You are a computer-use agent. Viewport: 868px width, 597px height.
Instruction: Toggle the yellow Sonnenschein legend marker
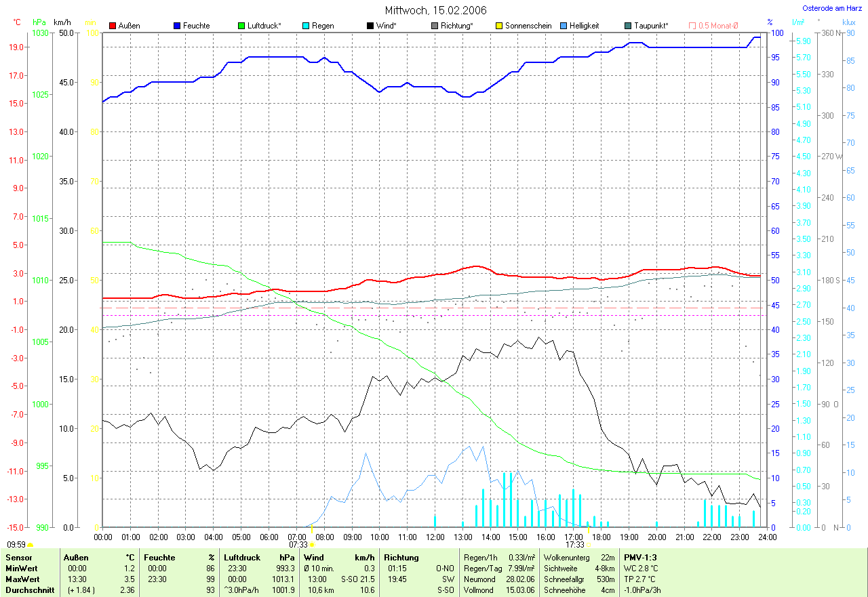[499, 26]
